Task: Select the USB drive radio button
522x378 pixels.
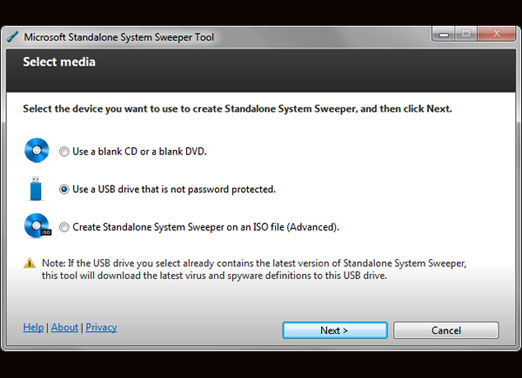Action: click(x=64, y=189)
